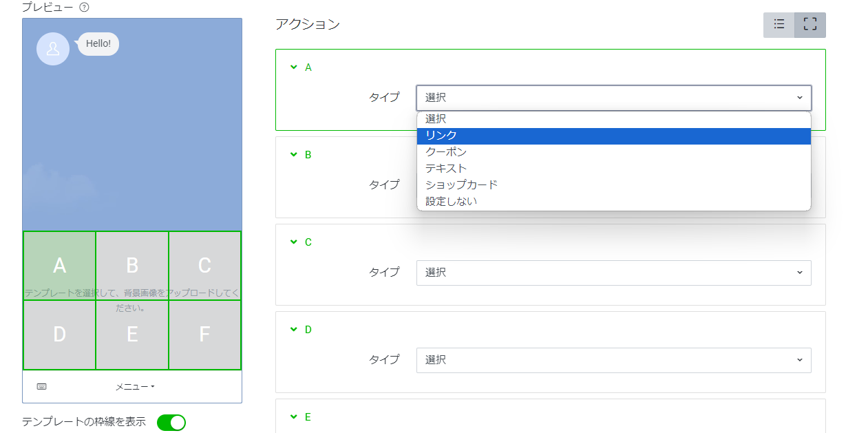Switch to list view icon

[779, 25]
